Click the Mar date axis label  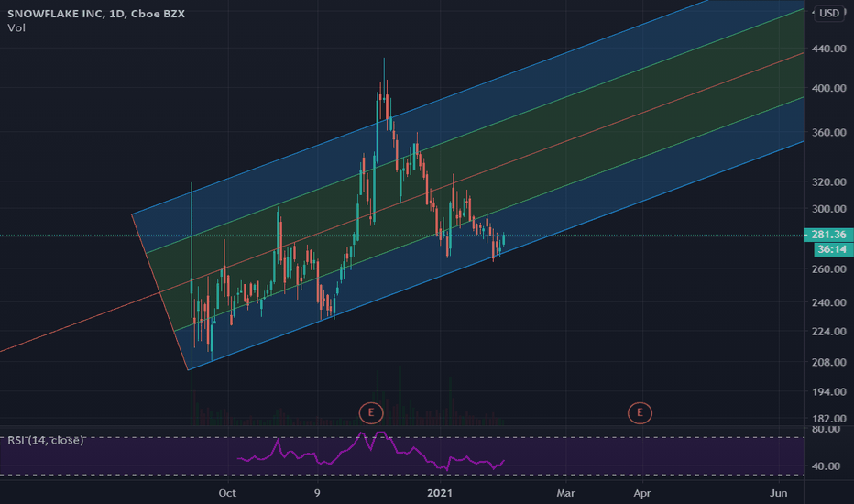tap(566, 493)
